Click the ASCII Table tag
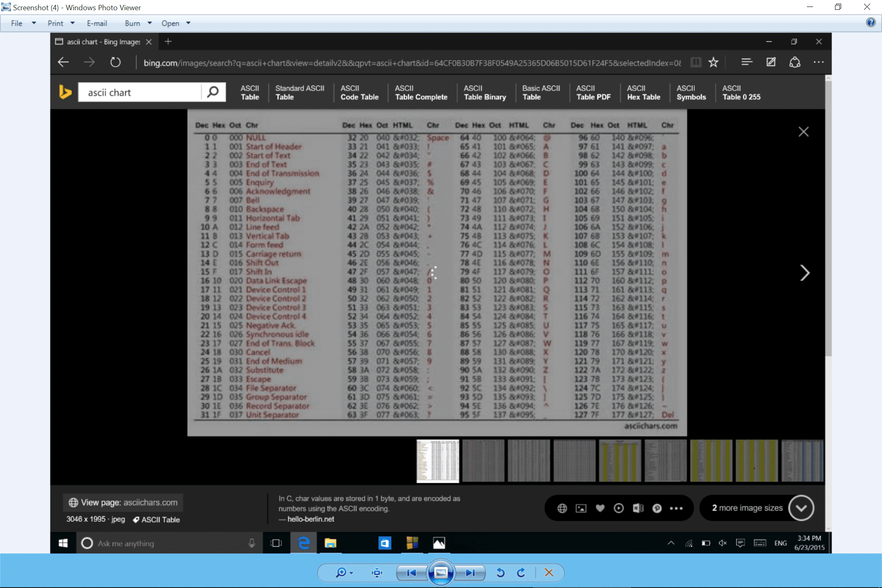This screenshot has height=588, width=882. click(x=156, y=519)
